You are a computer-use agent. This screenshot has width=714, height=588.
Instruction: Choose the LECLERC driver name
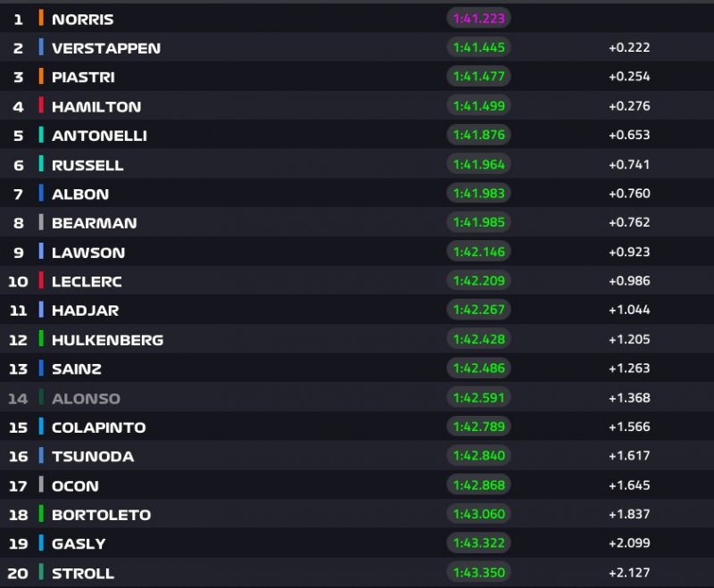87,281
